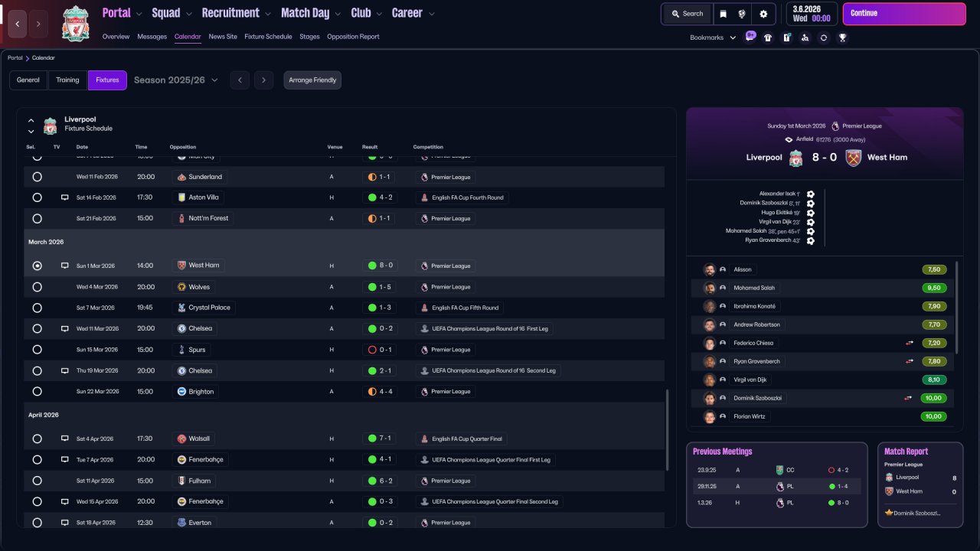This screenshot has width=980, height=551.
Task: Open the bookmark icon in the top bar
Action: pos(724,14)
